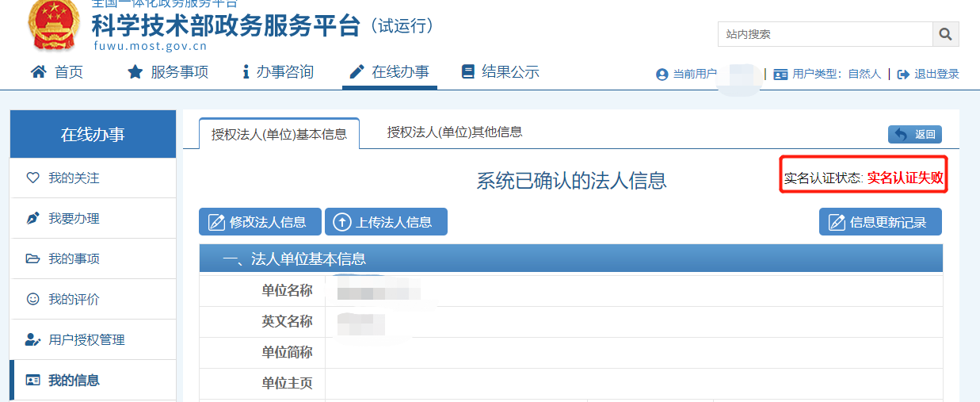This screenshot has height=402, width=980.
Task: Click the 修改法人信息 button
Action: pyautogui.click(x=259, y=222)
